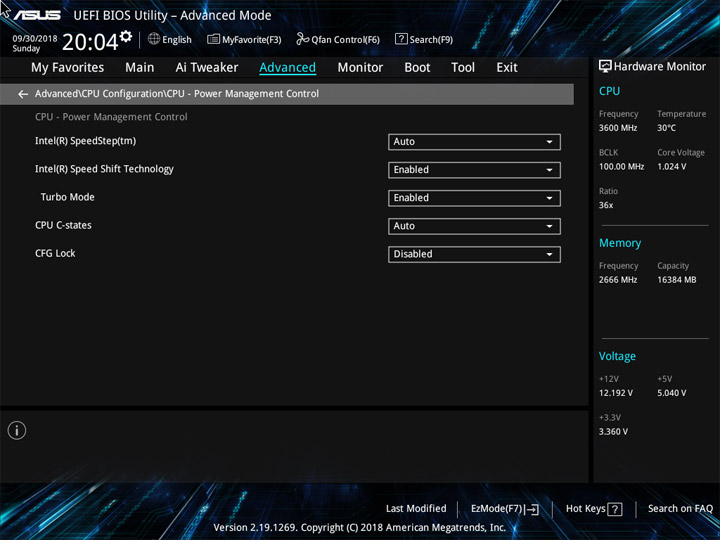Click the 20:04 clock display
Viewport: 720px width, 540px height.
click(90, 42)
